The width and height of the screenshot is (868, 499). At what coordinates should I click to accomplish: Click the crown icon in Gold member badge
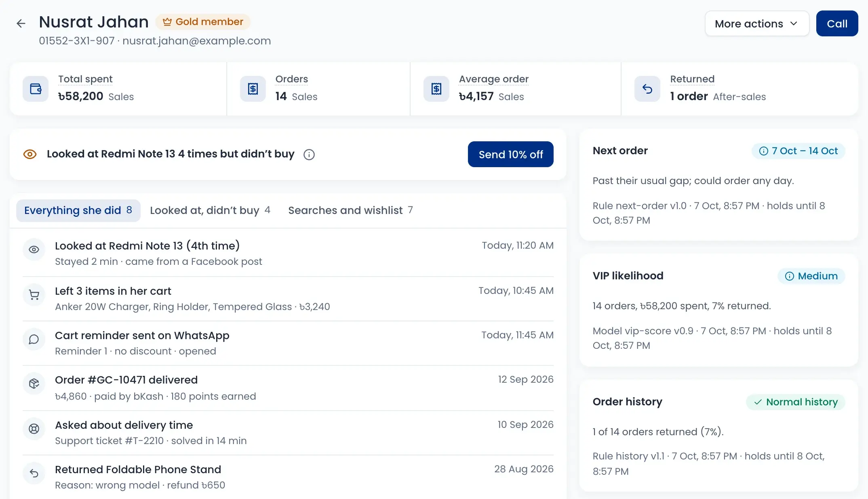coord(167,22)
